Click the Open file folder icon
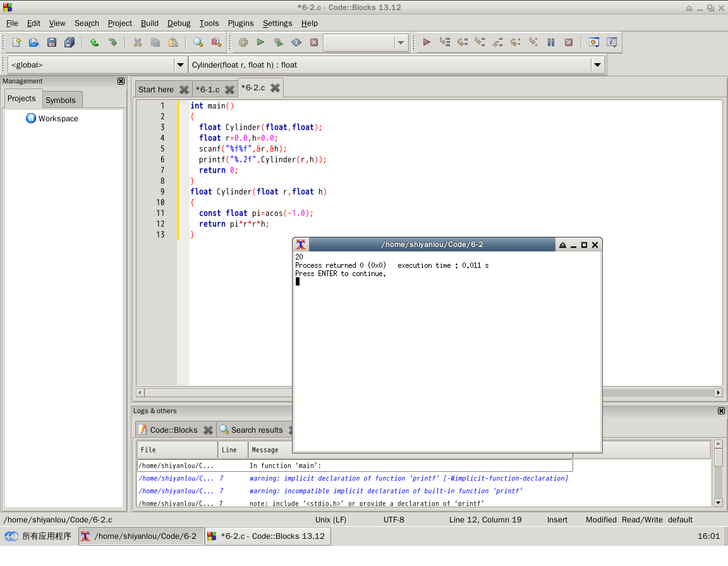The image size is (728, 566). [x=34, y=42]
